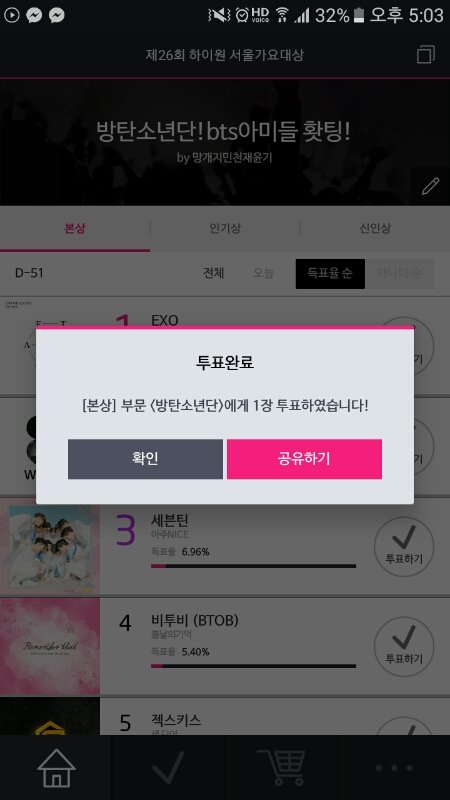Tap the battery icon in status bar
The height and width of the screenshot is (800, 450).
pyautogui.click(x=359, y=15)
